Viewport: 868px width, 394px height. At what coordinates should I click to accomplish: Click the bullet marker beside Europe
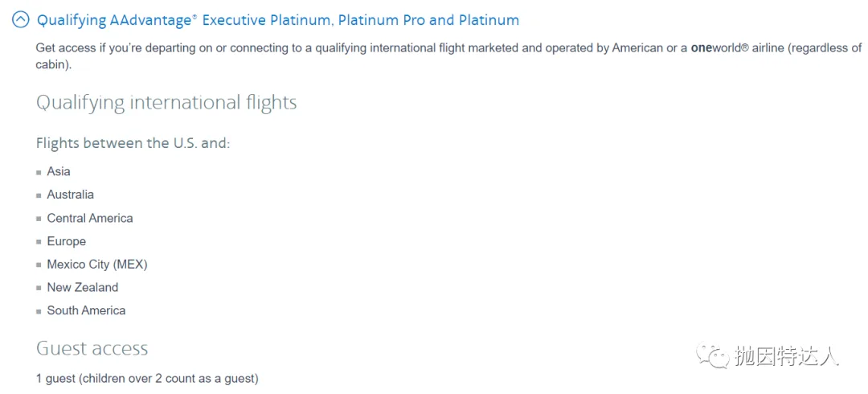[39, 242]
